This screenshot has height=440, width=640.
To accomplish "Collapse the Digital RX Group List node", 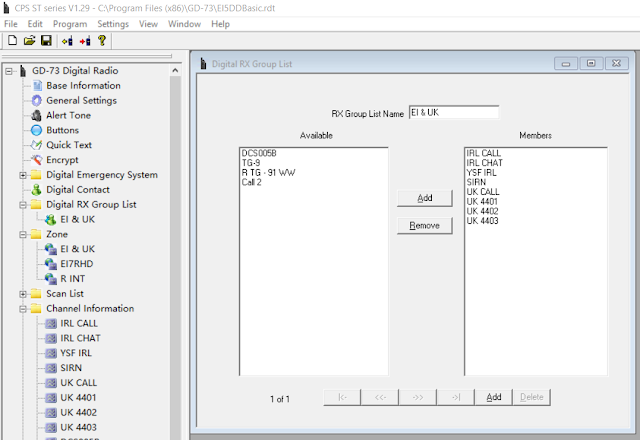I will coord(23,205).
